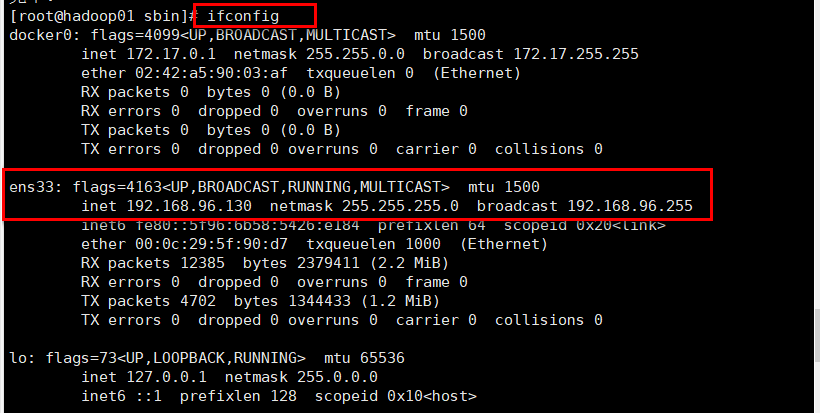Screen dimensions: 820x413
Task: Click the docker0 IP address 172.17.0.1
Action: click(x=167, y=54)
